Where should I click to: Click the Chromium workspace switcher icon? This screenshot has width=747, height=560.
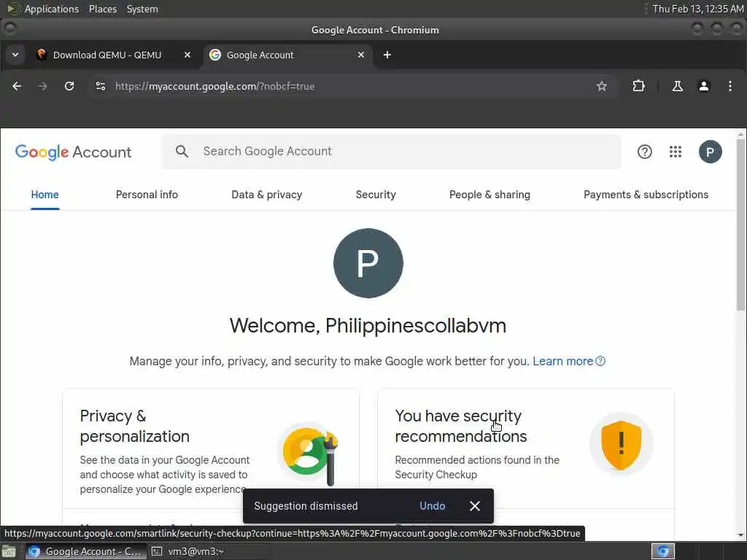[x=663, y=551]
